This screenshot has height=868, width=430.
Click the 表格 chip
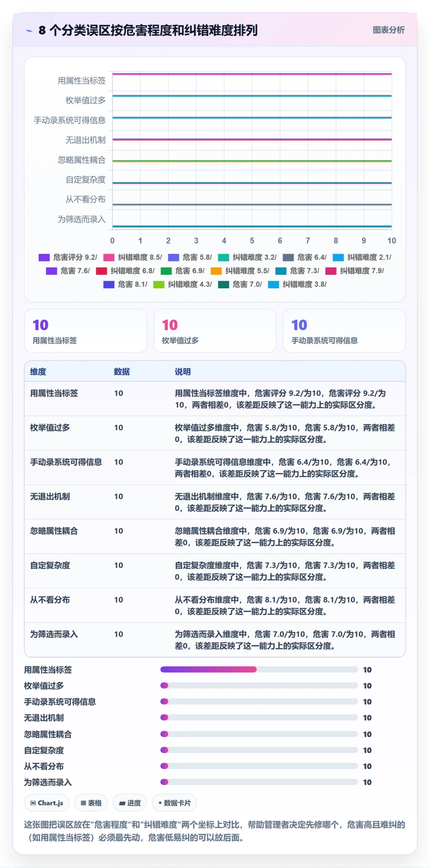(x=91, y=803)
